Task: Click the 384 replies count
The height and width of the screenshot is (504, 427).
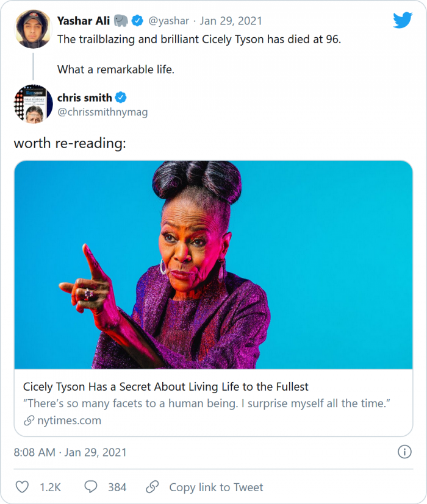Action: click(117, 487)
